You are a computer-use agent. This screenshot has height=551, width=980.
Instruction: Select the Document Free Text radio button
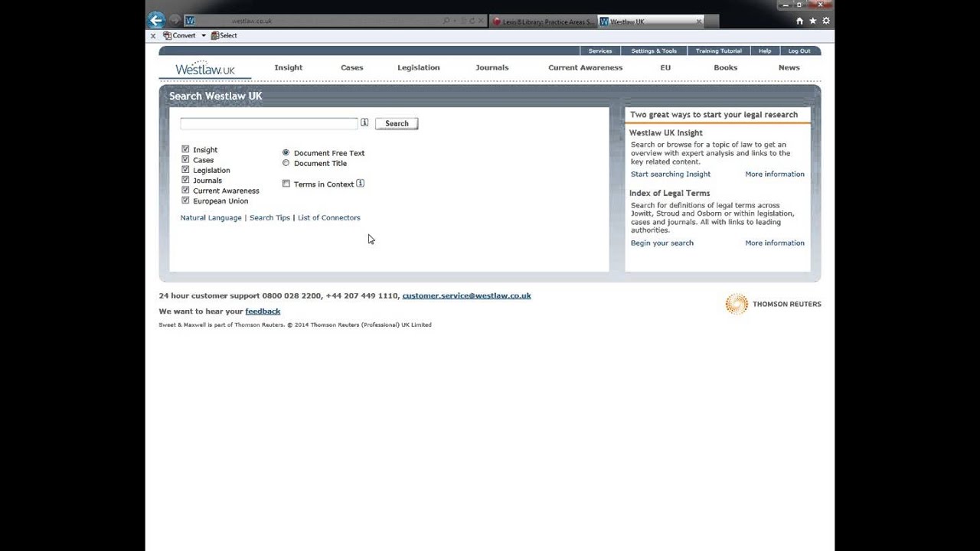coord(286,152)
